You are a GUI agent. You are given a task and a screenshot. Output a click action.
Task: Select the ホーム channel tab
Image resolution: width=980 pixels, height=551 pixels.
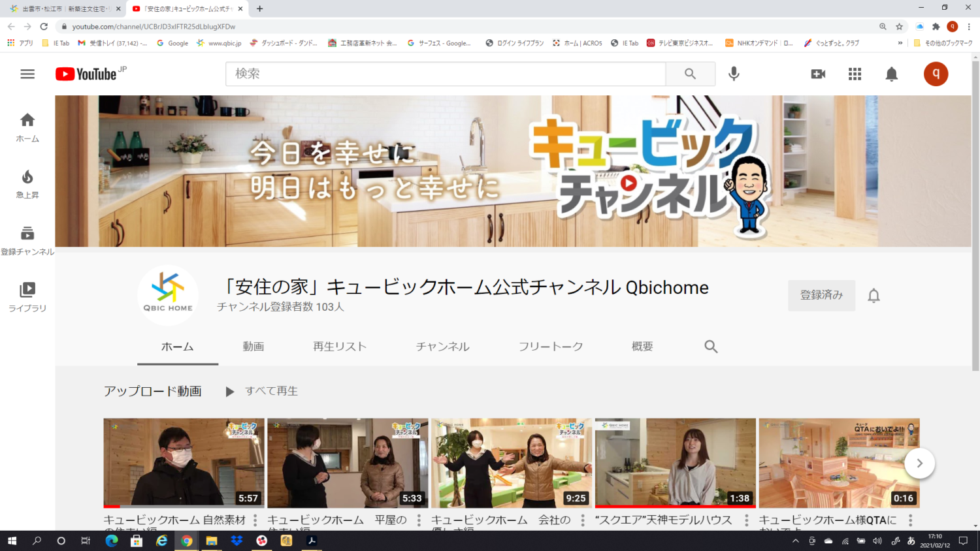pyautogui.click(x=178, y=347)
